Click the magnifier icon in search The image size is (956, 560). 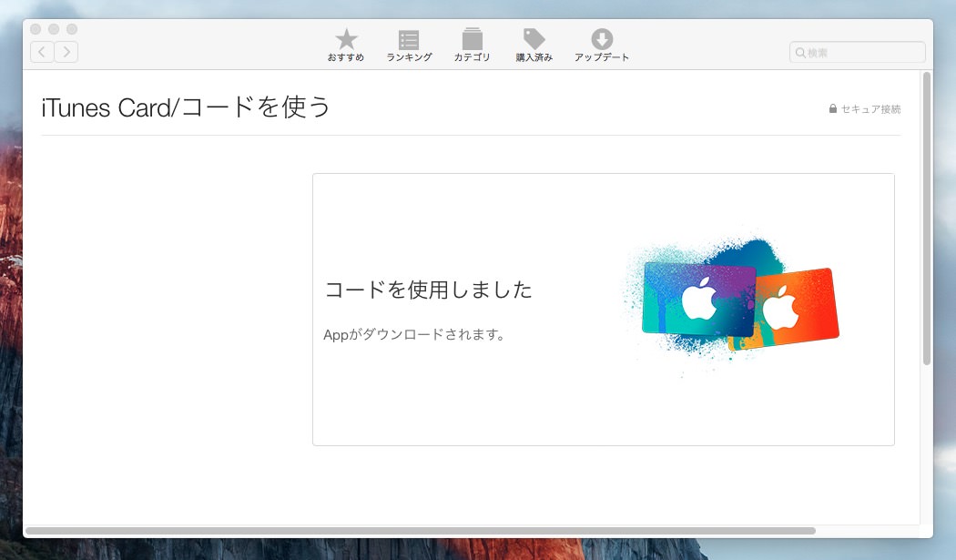[x=800, y=53]
